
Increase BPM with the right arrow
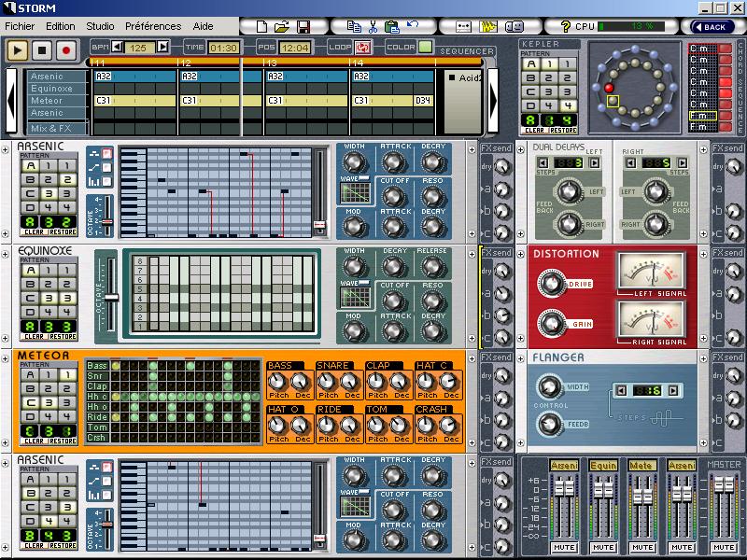pyautogui.click(x=163, y=47)
